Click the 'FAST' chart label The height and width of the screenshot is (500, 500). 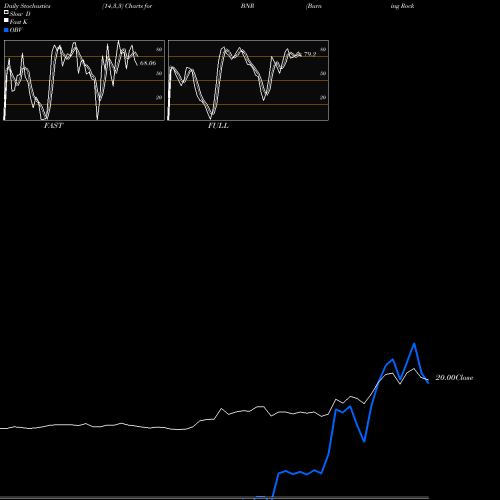click(53, 126)
